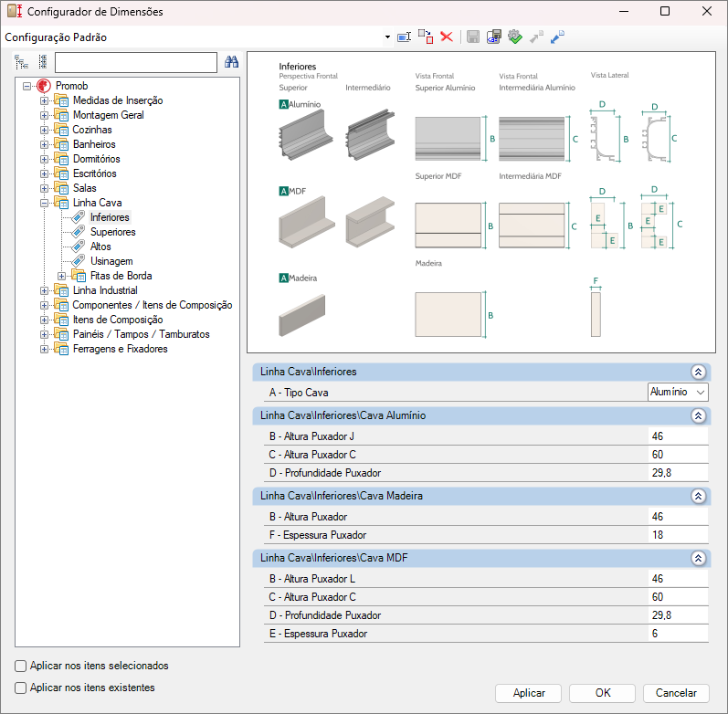
Task: Enable 'Aplicar nos itens selecionados' checkbox
Action: (21, 666)
